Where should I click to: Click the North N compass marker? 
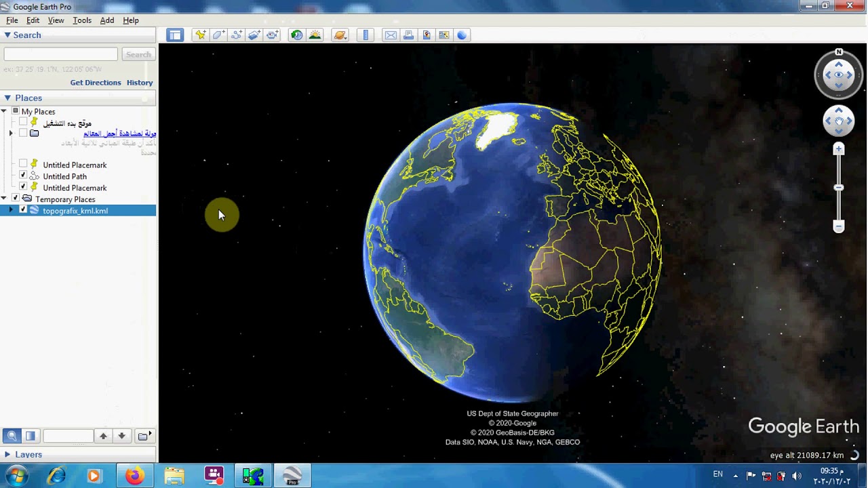(839, 52)
